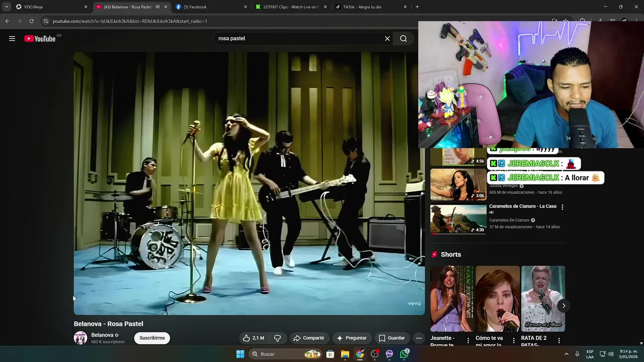Mute the Belanova tab audio icon
Image resolution: width=644 pixels, height=362 pixels.
click(157, 7)
